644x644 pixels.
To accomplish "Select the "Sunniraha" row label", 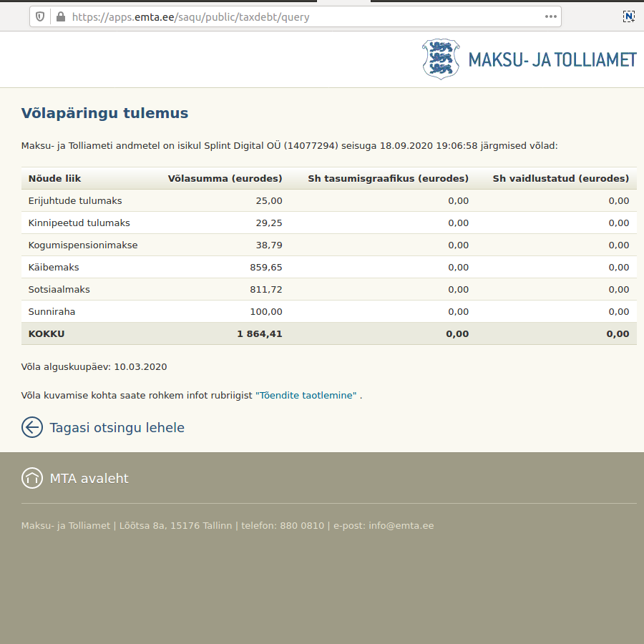I will tap(52, 312).
